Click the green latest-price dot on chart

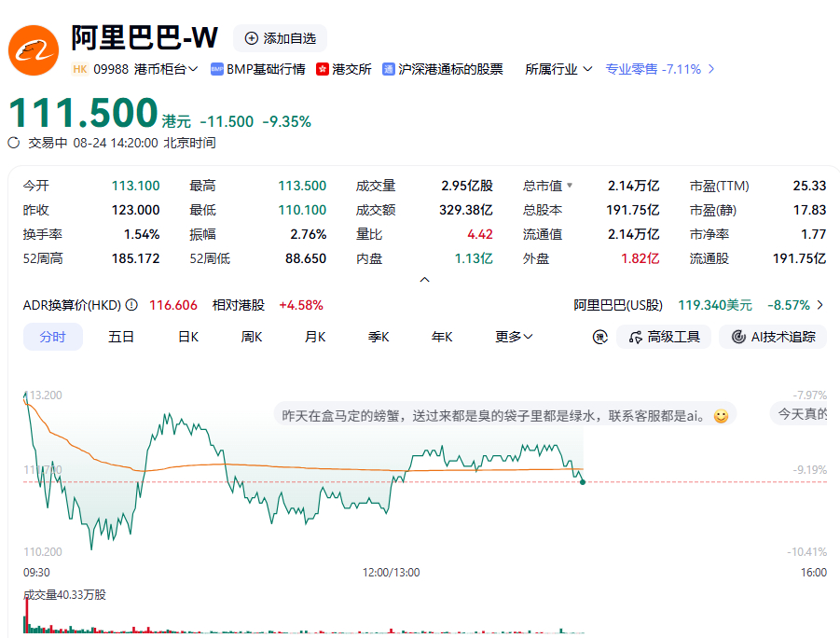click(583, 482)
